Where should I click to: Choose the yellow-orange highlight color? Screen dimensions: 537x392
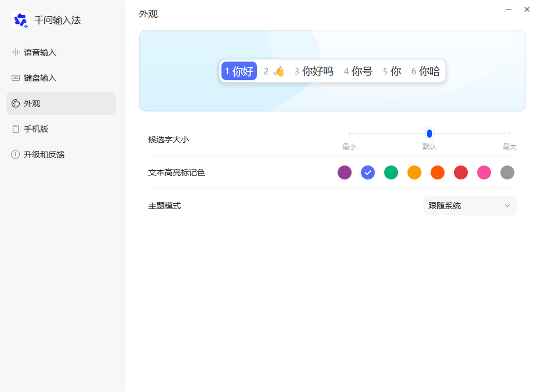[414, 172]
